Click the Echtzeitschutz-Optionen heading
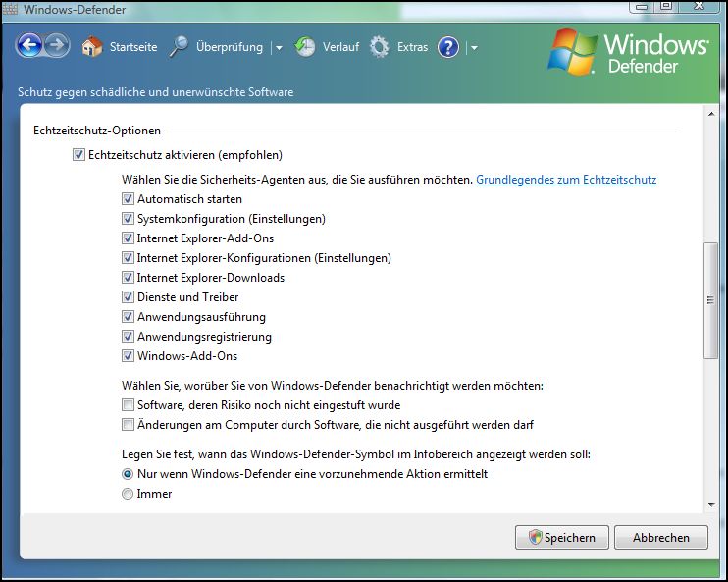The width and height of the screenshot is (728, 582). (x=97, y=131)
